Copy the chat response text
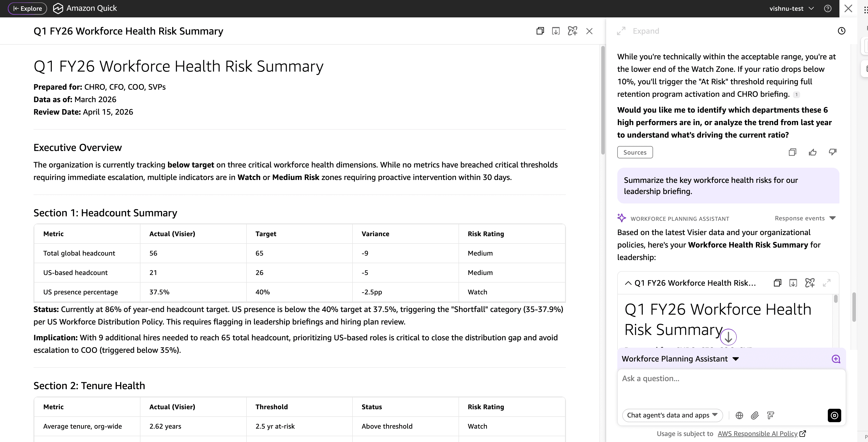The height and width of the screenshot is (442, 868). coord(793,152)
